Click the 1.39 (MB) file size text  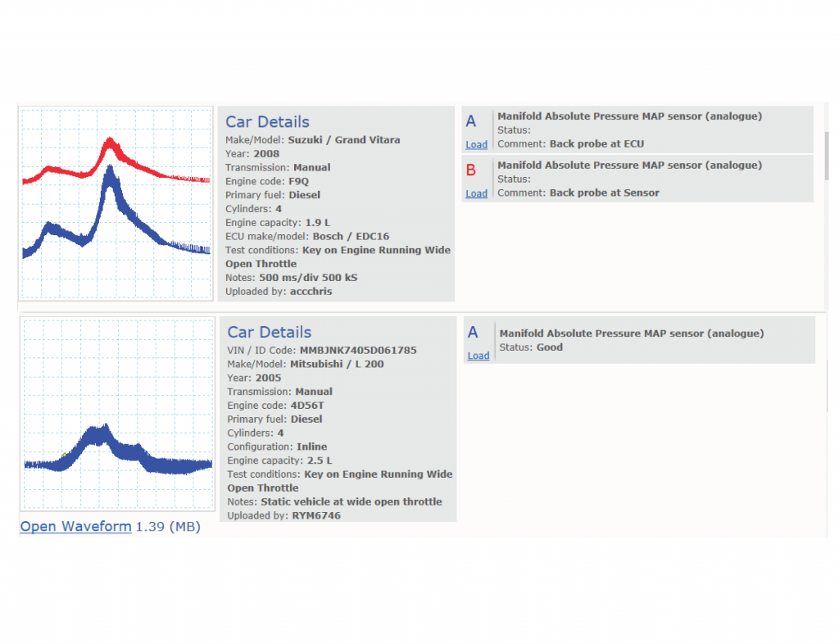click(x=168, y=526)
